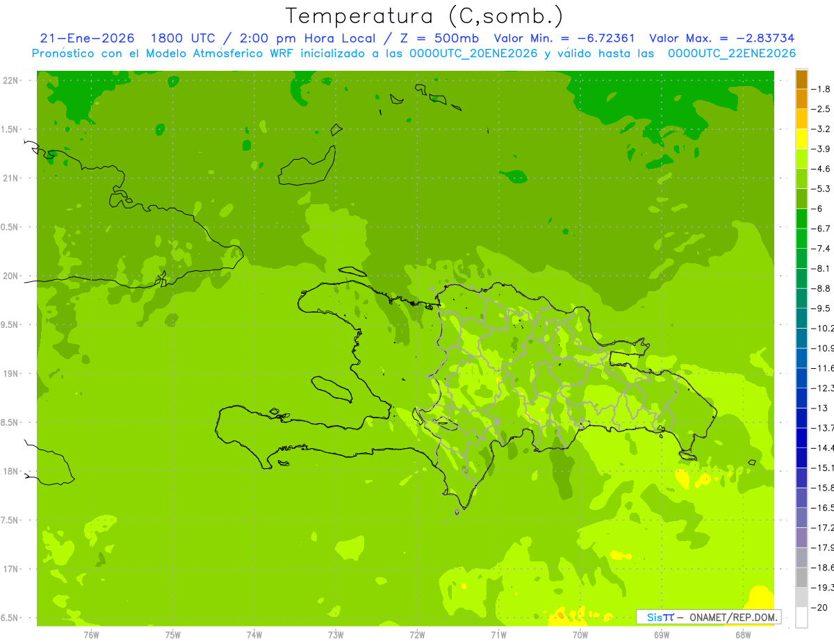Click the '-7.4' legend value
The height and width of the screenshot is (644, 834).
pos(821,249)
